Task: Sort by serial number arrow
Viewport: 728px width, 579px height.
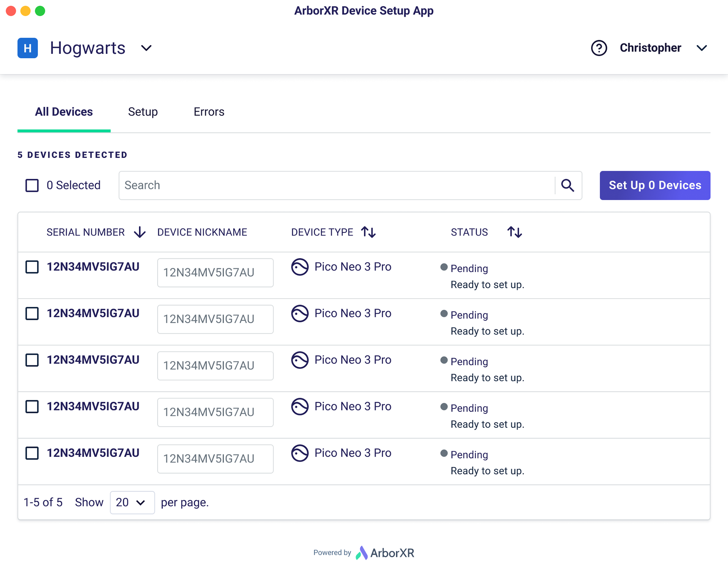Action: point(140,232)
